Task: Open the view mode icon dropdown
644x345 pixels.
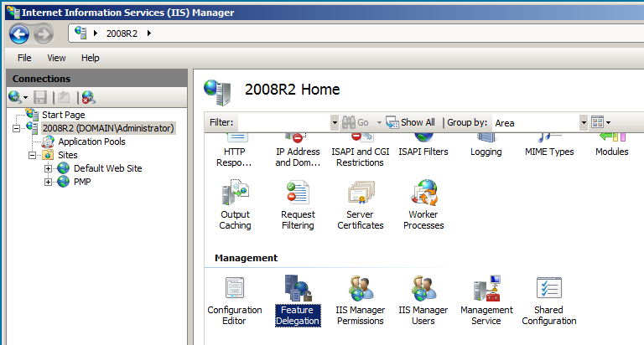Action: click(x=601, y=122)
